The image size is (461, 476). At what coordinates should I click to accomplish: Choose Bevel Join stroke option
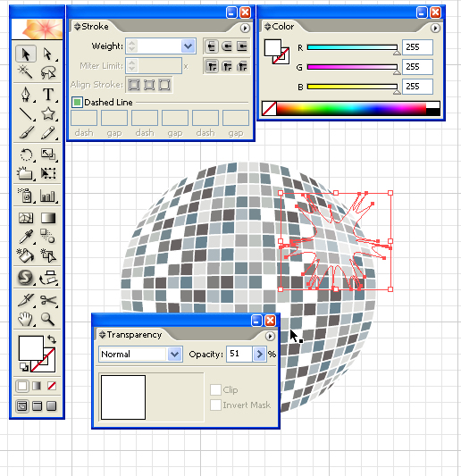(x=242, y=66)
